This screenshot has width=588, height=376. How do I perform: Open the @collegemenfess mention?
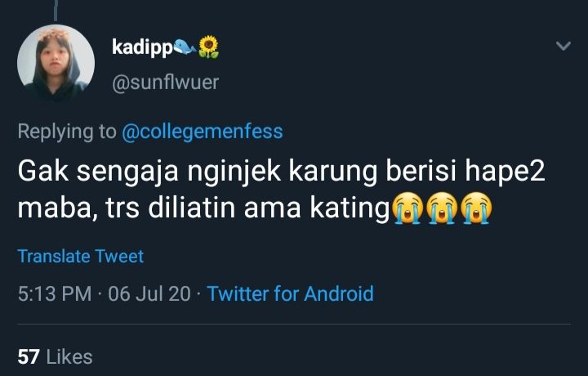[x=202, y=131]
